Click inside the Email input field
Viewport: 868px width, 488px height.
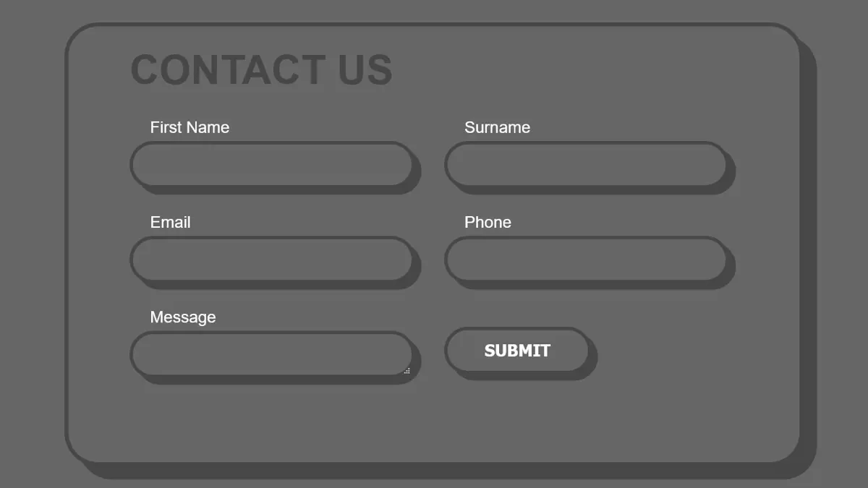271,259
